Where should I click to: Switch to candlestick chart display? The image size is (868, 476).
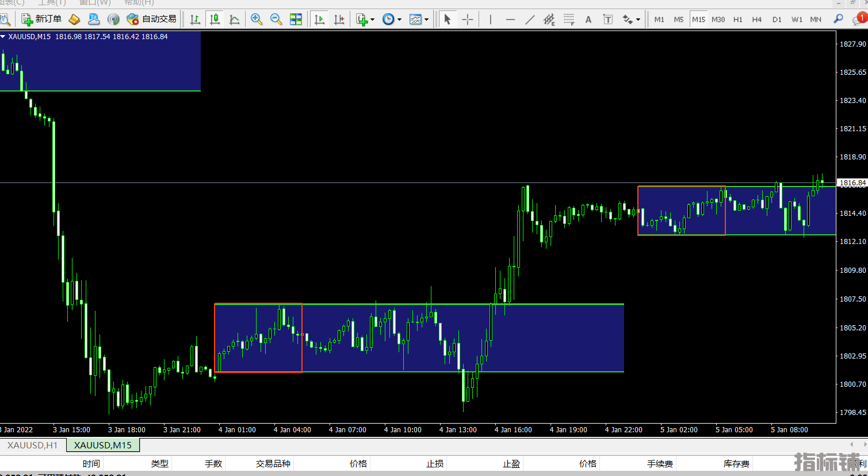coord(215,19)
